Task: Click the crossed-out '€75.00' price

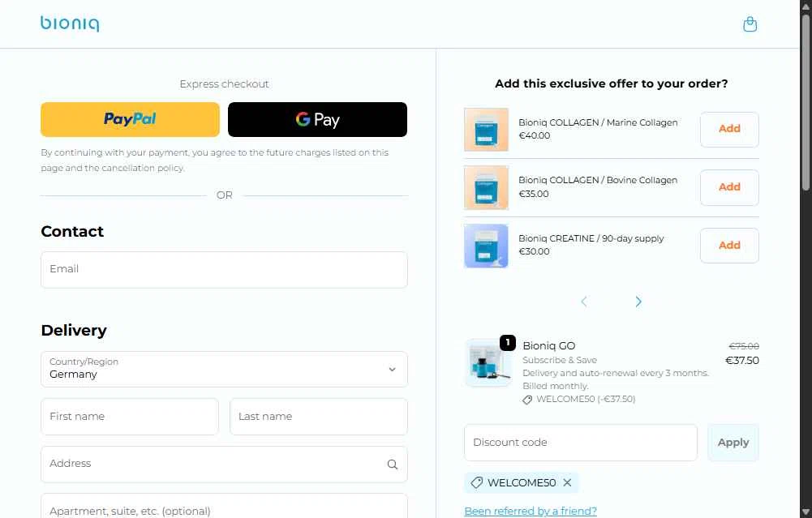Action: click(744, 345)
